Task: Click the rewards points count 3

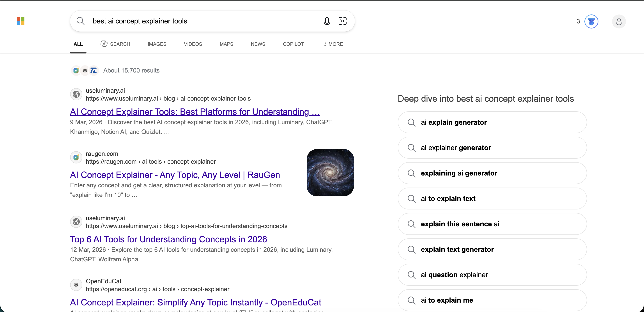Action: [x=578, y=21]
